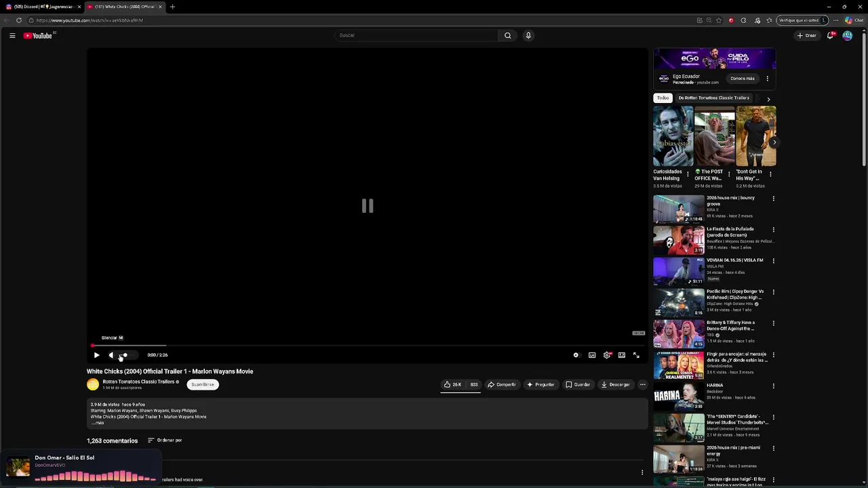Open YouTube notifications bell

(830, 35)
